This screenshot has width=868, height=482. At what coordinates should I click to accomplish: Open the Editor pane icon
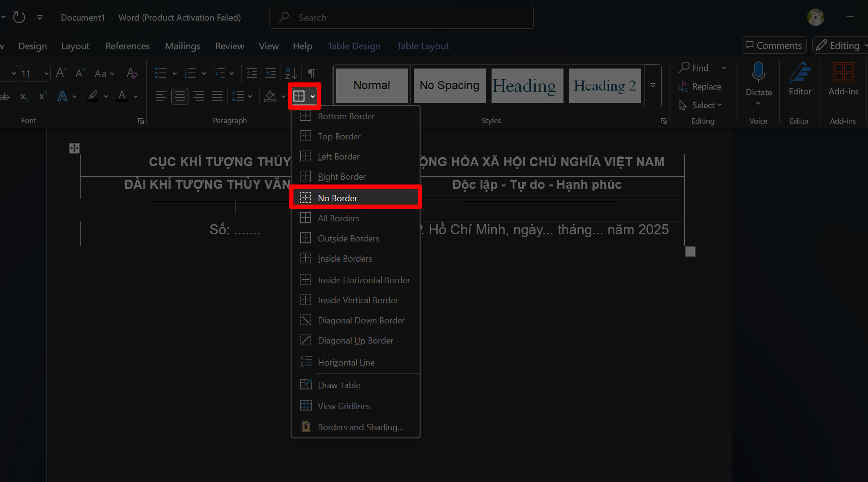800,73
